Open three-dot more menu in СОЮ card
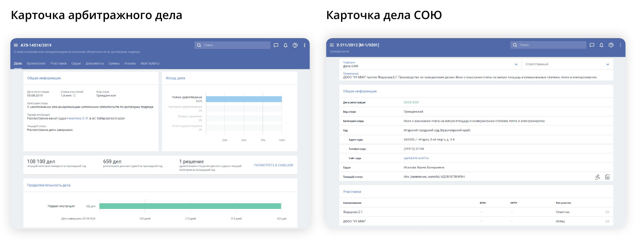The height and width of the screenshot is (241, 644). [x=621, y=45]
